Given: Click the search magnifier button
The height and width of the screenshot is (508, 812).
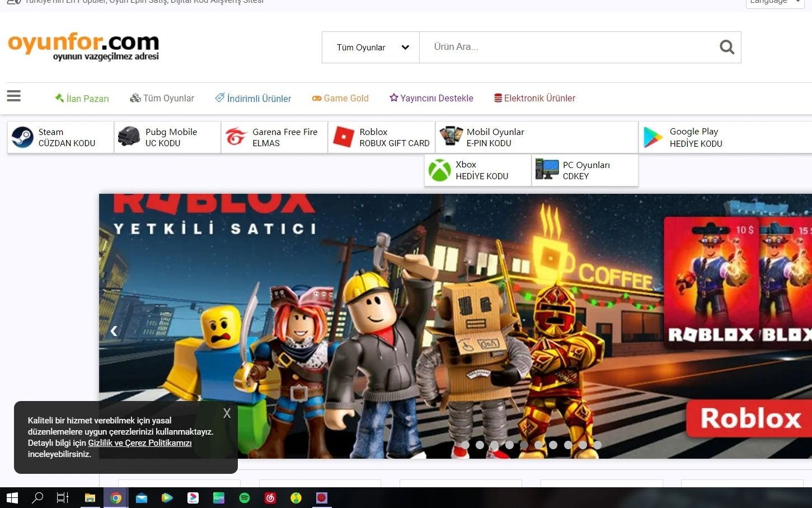Looking at the screenshot, I should (x=726, y=47).
